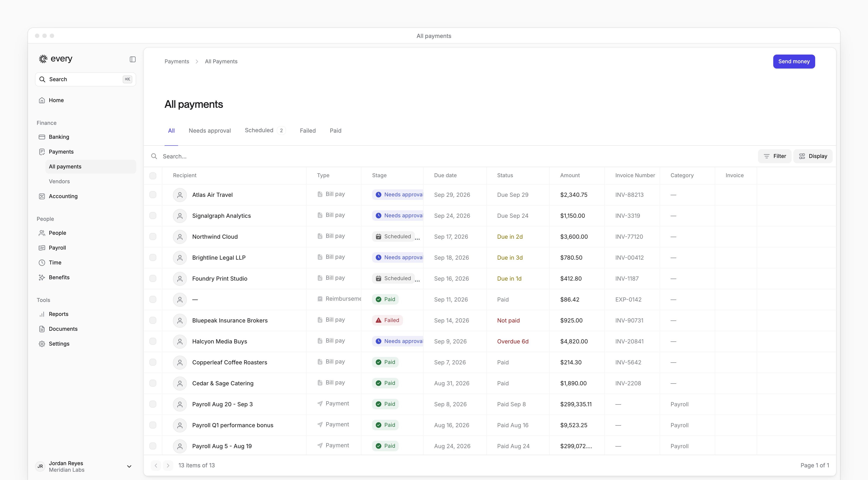
Task: Click the Banking card icon
Action: coord(42,137)
